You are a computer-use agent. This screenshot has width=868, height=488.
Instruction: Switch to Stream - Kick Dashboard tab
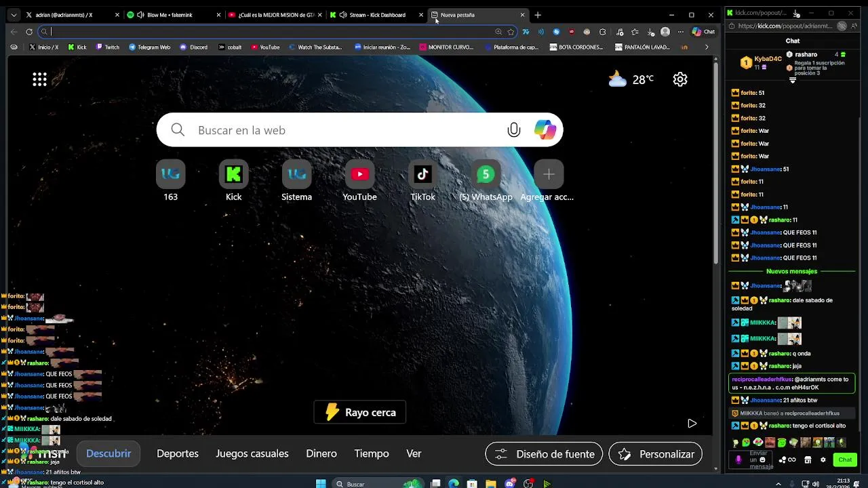[x=377, y=15]
